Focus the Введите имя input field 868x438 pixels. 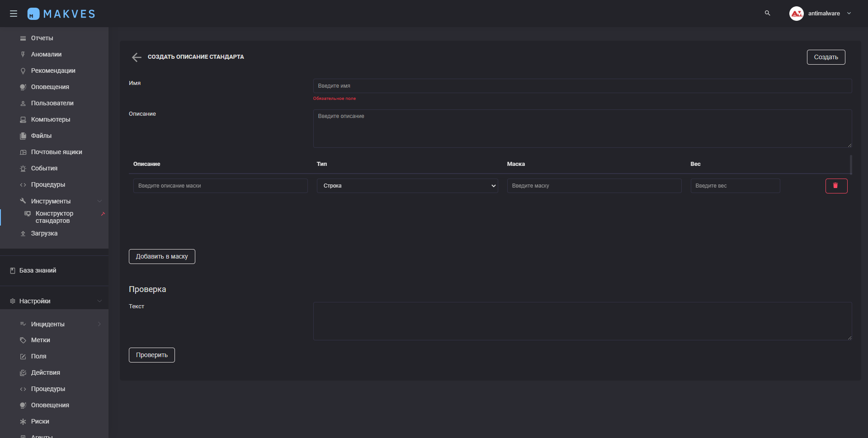pos(582,86)
